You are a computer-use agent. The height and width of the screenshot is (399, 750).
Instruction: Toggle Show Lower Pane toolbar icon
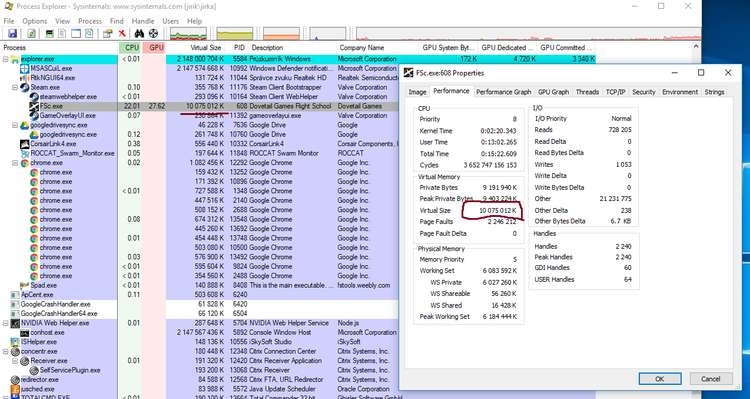(76, 33)
